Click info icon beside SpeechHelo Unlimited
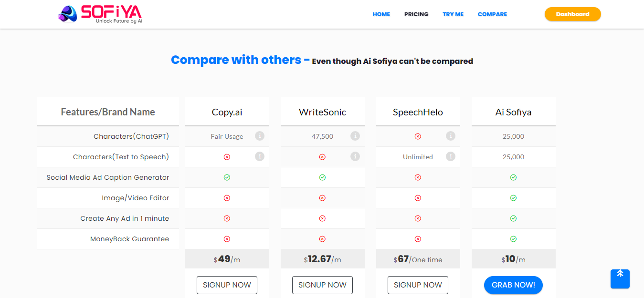 (451, 156)
